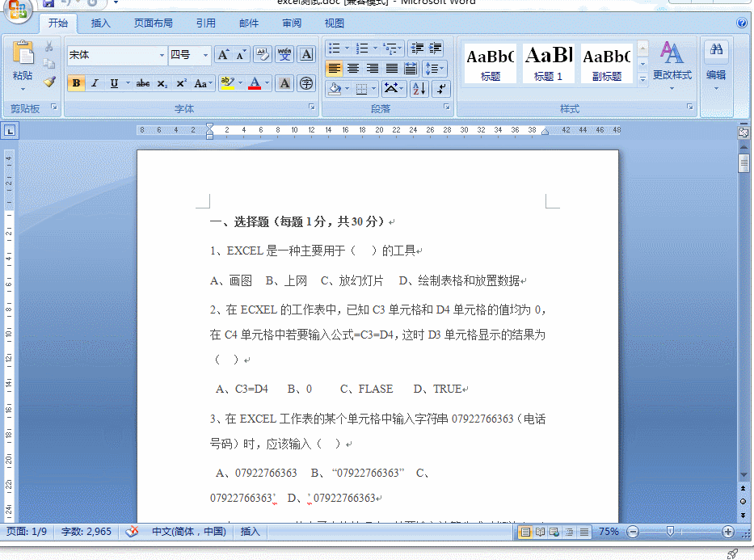Toggle character shading button
Image resolution: width=754 pixels, height=560 pixels.
pos(284,83)
